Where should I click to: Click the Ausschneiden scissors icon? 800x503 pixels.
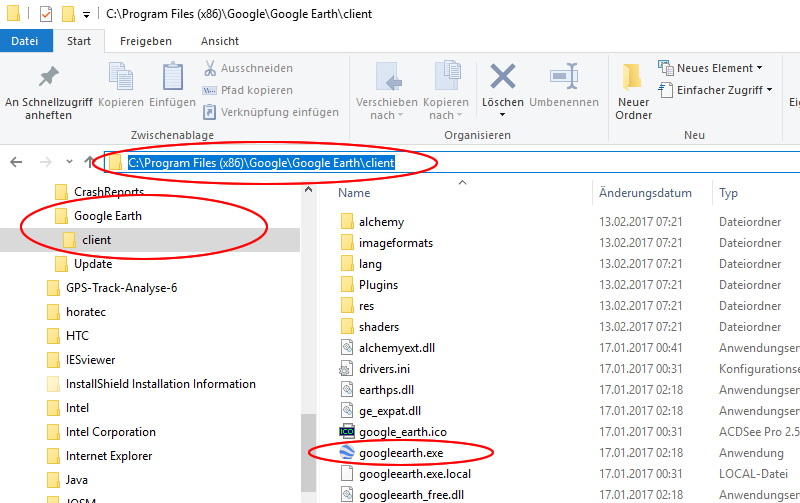[211, 68]
